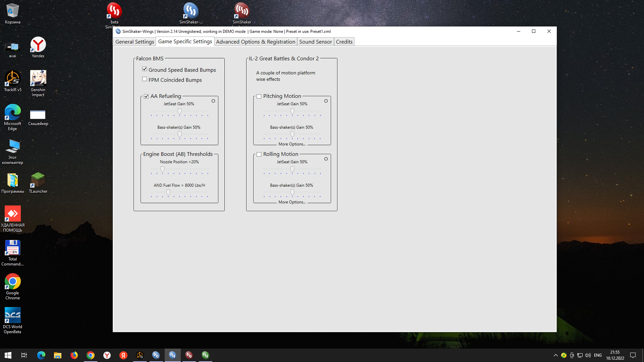Click the Pitching Motion round indicator button
644x362 pixels.
(326, 101)
